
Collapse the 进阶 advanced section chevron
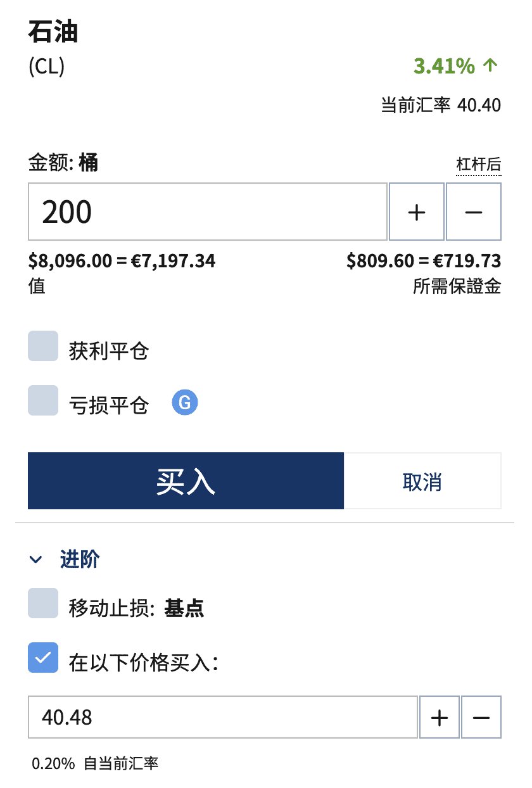(36, 559)
